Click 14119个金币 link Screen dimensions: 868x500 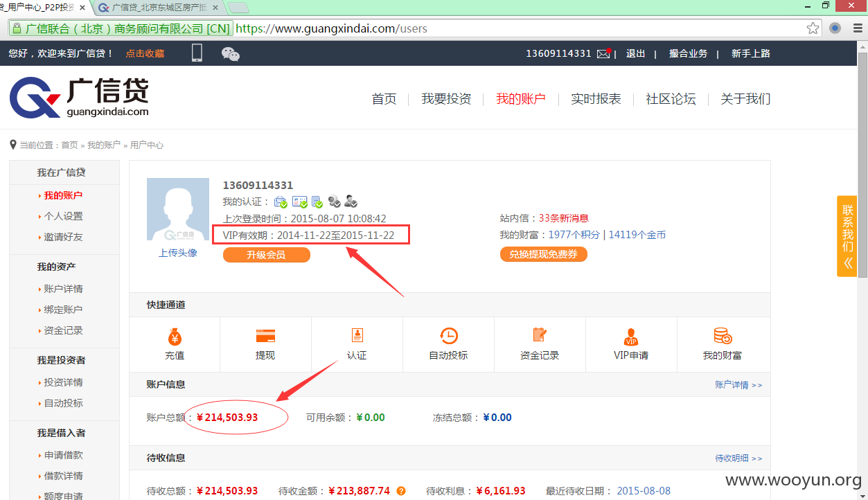click(637, 235)
